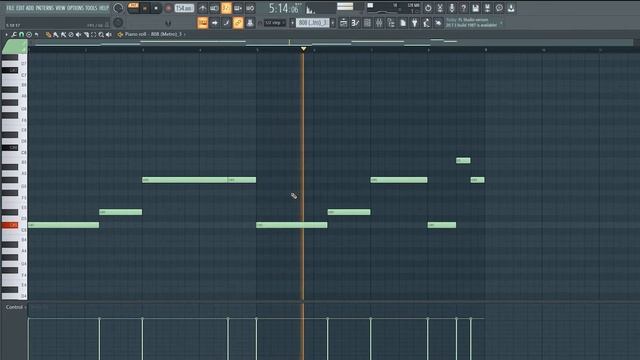The height and width of the screenshot is (360, 640).
Task: Click the play/pause transport button
Action: tap(144, 8)
